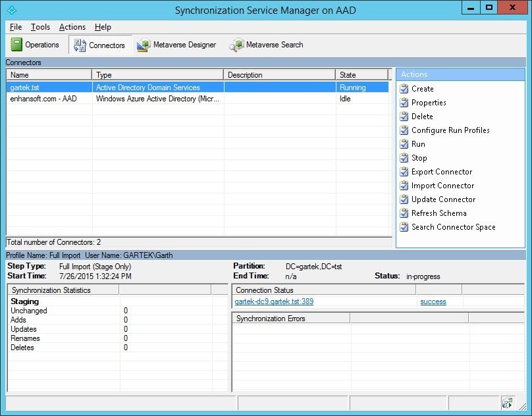The width and height of the screenshot is (532, 416).
Task: Switch to the Metaverse Designer view
Action: pos(176,45)
